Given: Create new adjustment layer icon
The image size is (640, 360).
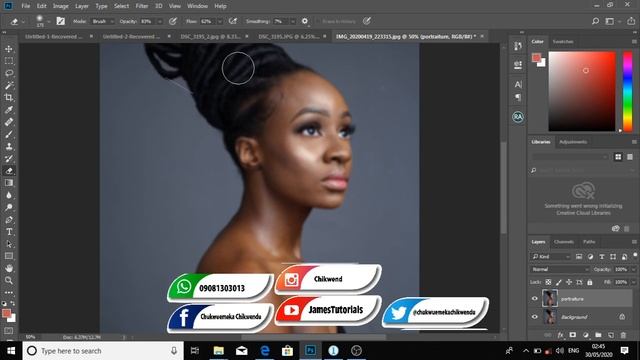Looking at the screenshot, I should [x=586, y=335].
